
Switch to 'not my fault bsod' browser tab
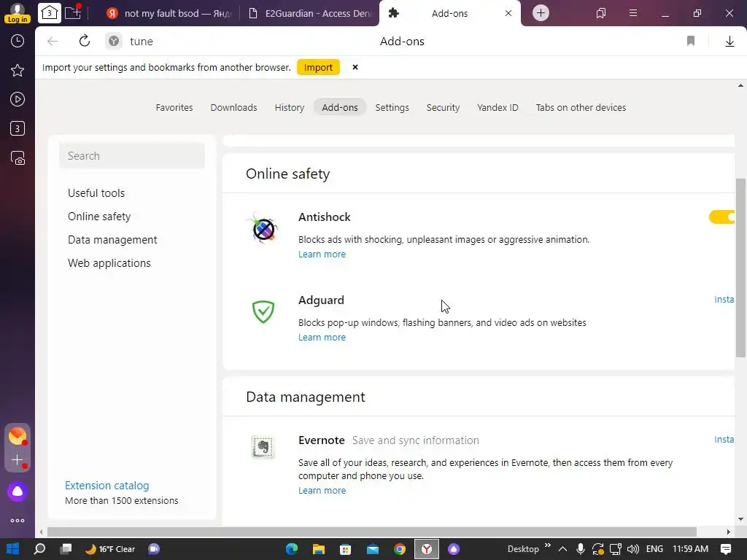tap(169, 13)
